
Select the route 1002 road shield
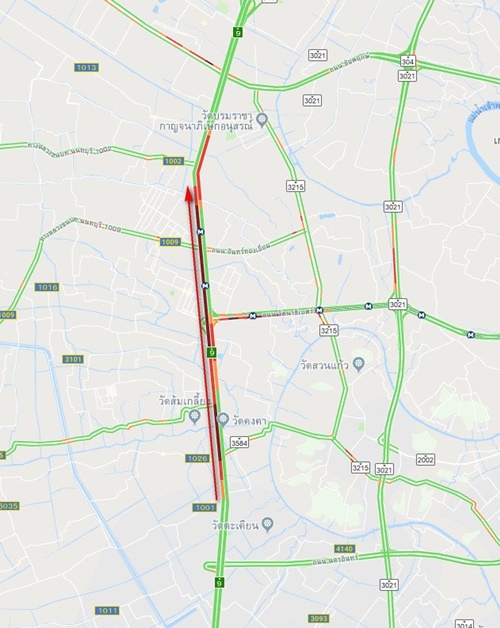[173, 161]
